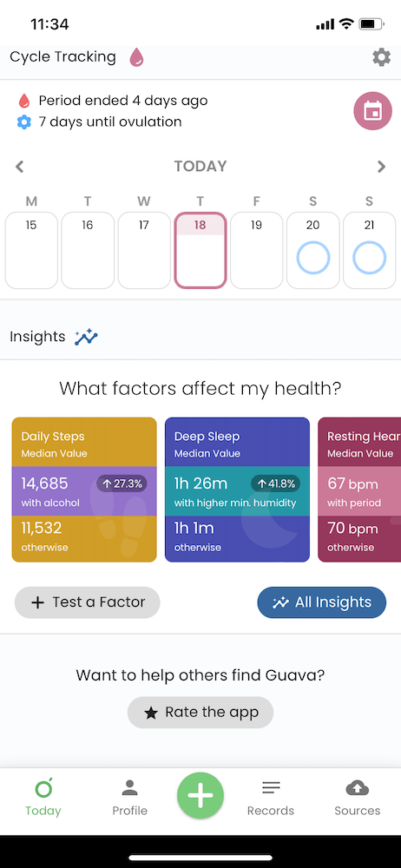This screenshot has height=868, width=401.
Task: Select the Today tab
Action: tap(43, 798)
